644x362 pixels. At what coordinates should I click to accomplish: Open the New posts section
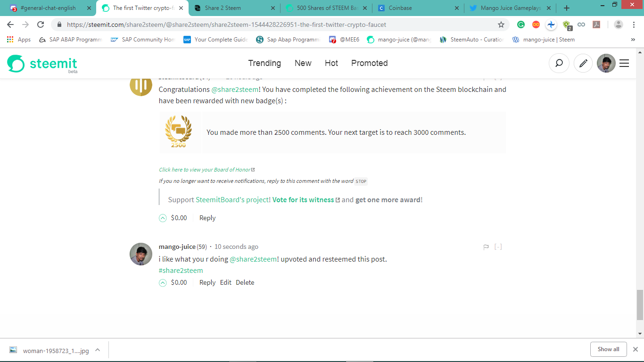303,63
